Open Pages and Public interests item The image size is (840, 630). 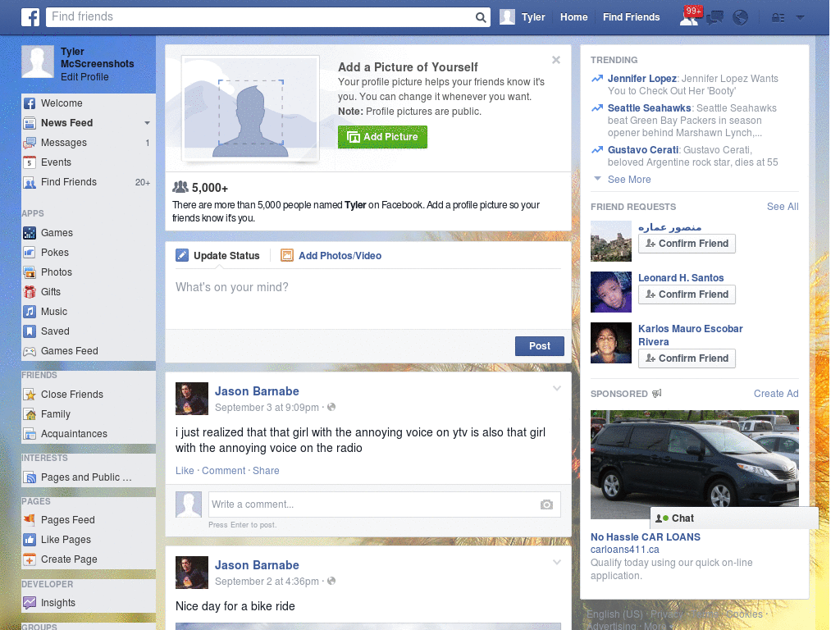(85, 478)
